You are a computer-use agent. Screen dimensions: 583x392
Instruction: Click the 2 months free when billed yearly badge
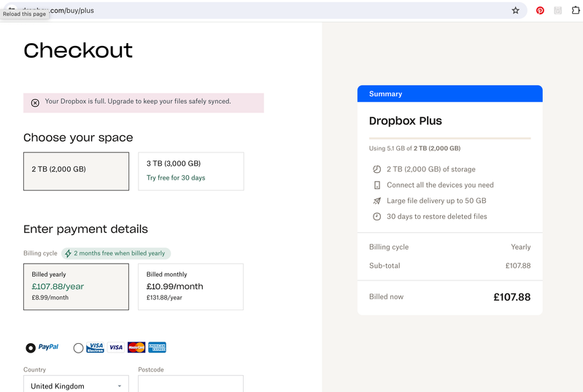point(116,253)
